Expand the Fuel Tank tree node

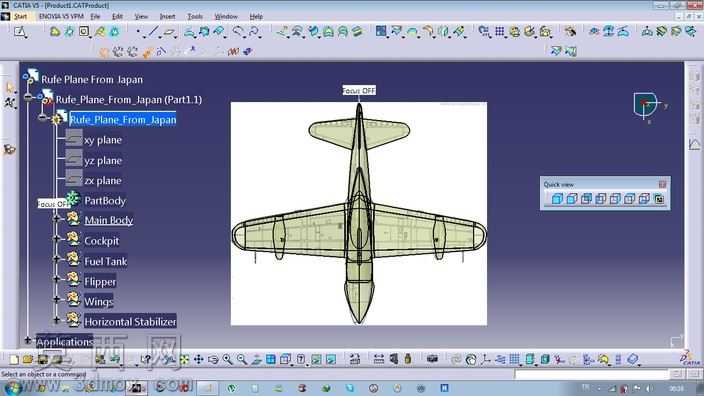tap(57, 259)
